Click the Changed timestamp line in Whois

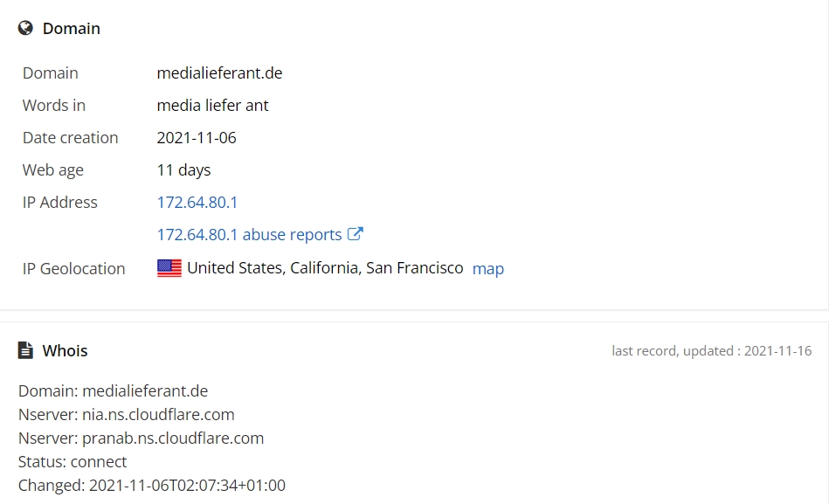tap(152, 486)
